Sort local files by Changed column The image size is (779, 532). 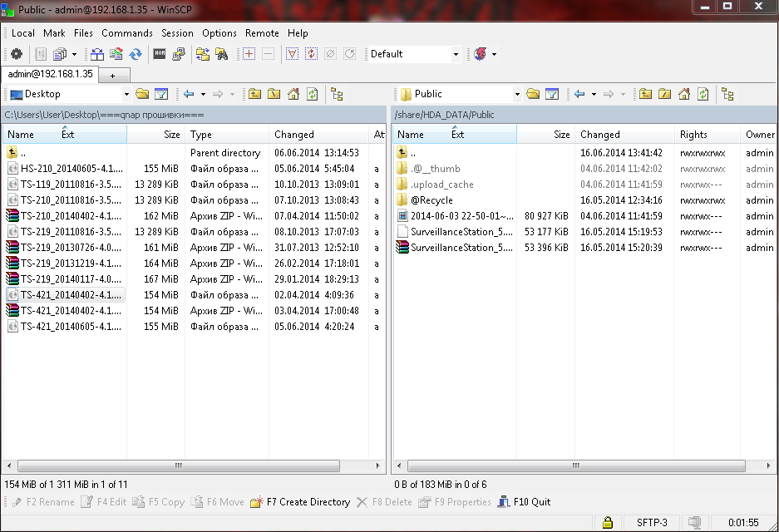[x=318, y=135]
